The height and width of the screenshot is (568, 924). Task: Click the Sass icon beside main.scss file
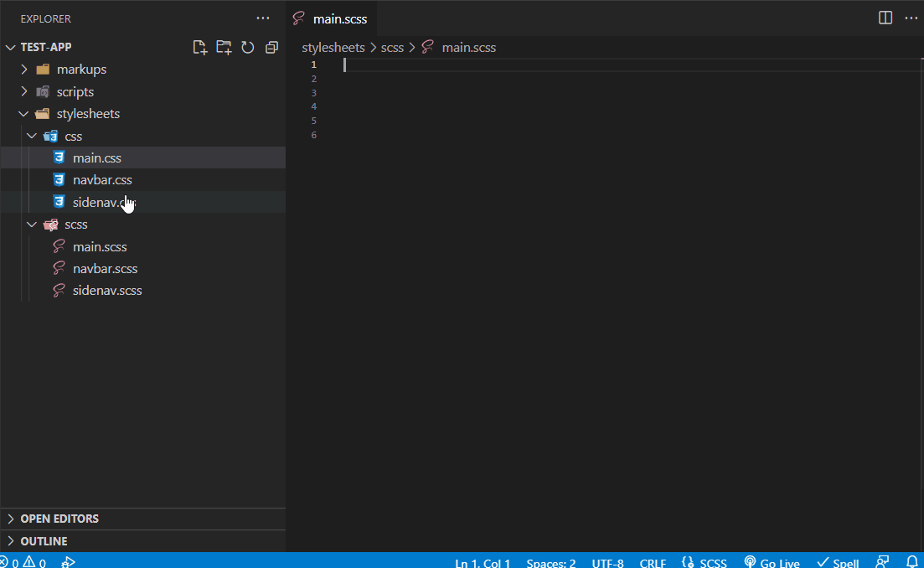coord(59,246)
